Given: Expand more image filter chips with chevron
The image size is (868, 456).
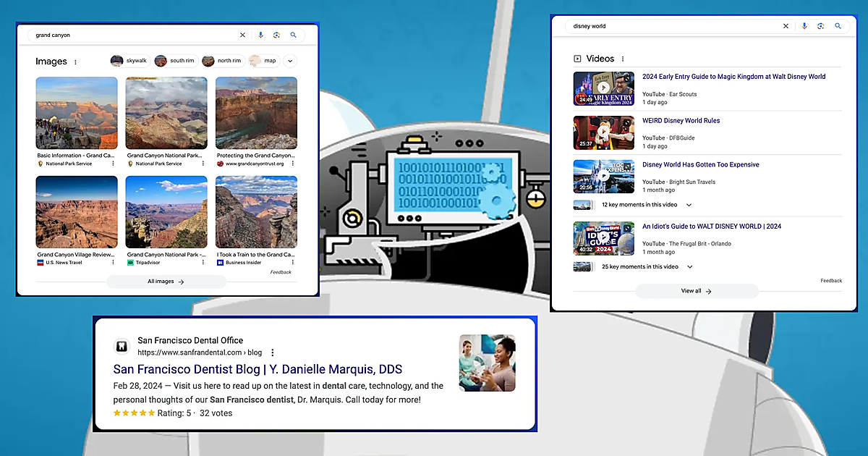Looking at the screenshot, I should (290, 62).
